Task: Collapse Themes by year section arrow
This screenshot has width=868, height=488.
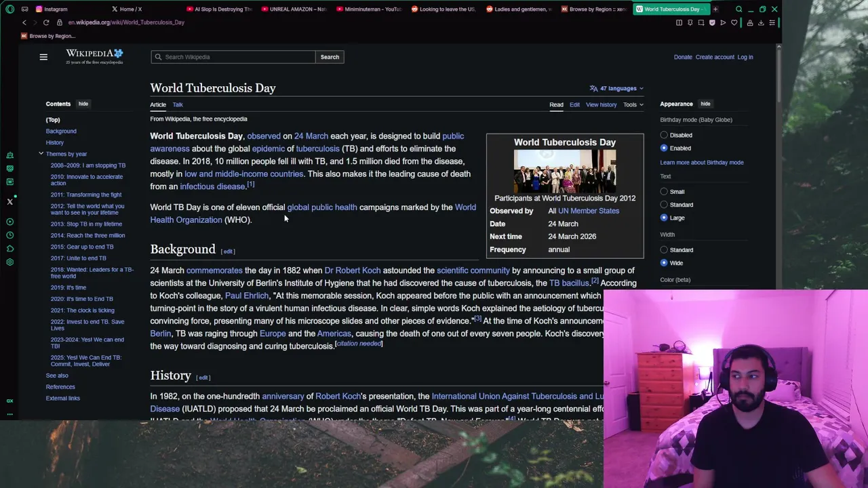Action: coord(41,154)
